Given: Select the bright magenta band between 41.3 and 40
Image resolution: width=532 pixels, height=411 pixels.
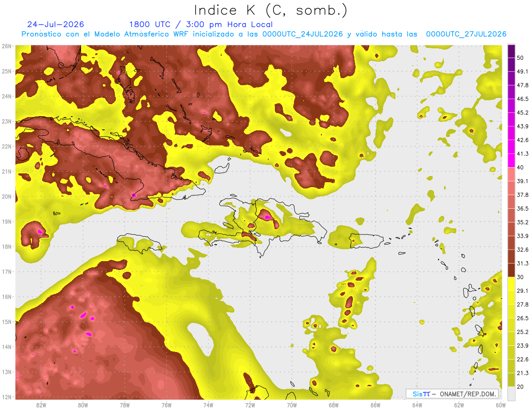Looking at the screenshot, I should [x=511, y=160].
